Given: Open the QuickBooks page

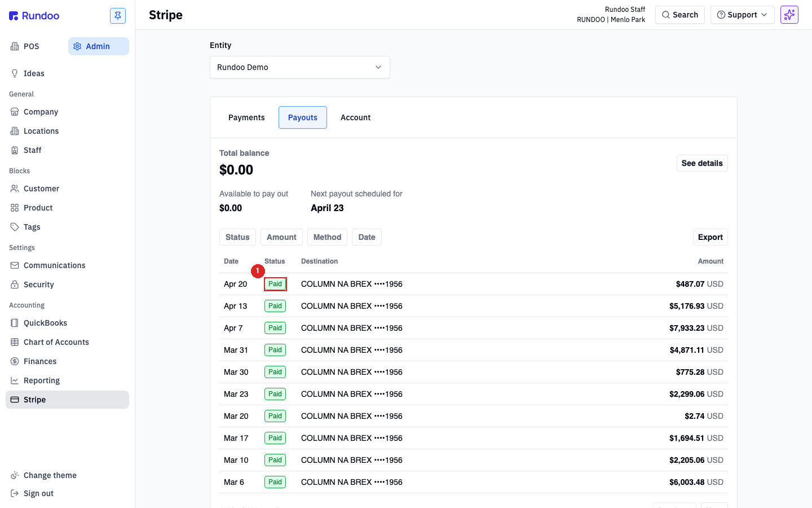Looking at the screenshot, I should tap(67, 323).
